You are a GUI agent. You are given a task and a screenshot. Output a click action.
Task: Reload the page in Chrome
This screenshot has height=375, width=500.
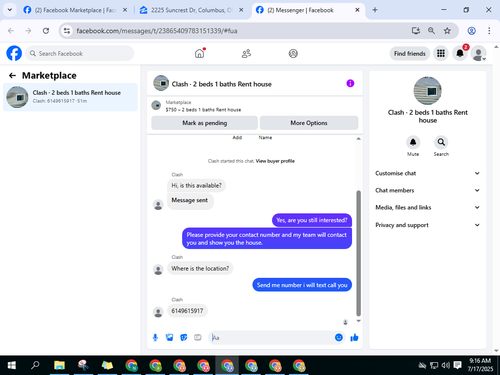tap(46, 31)
